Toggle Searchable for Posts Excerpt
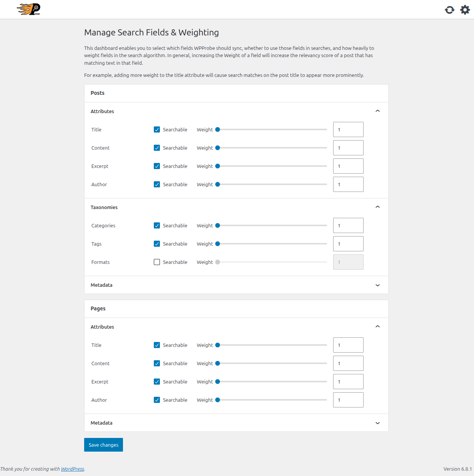This screenshot has width=474, height=476. click(x=157, y=166)
